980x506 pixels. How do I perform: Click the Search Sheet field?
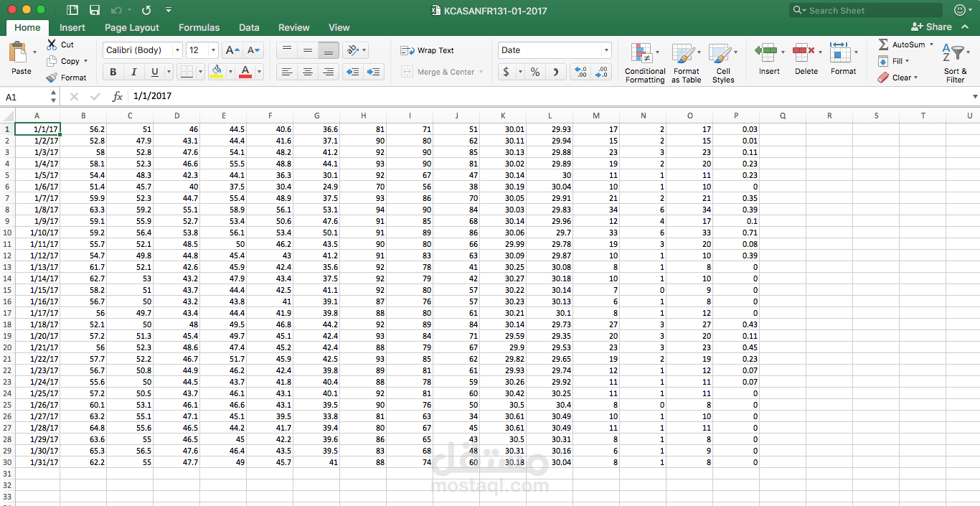[866, 10]
